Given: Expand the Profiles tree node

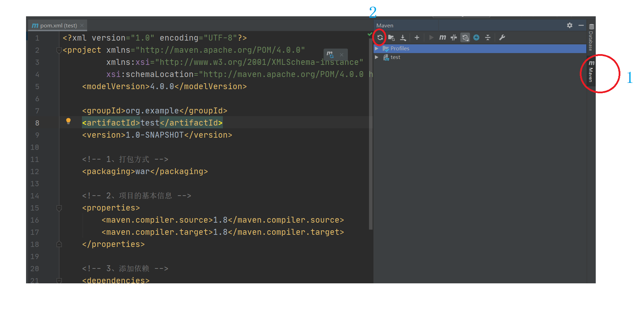Looking at the screenshot, I should coord(377,49).
